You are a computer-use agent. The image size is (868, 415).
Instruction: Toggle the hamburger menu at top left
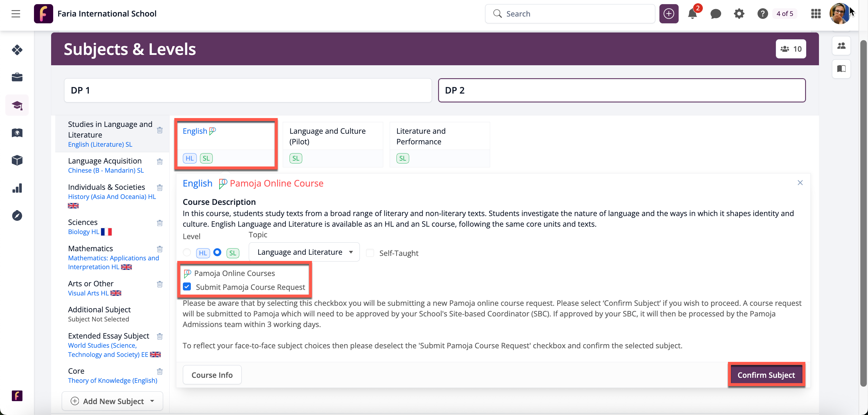click(15, 14)
